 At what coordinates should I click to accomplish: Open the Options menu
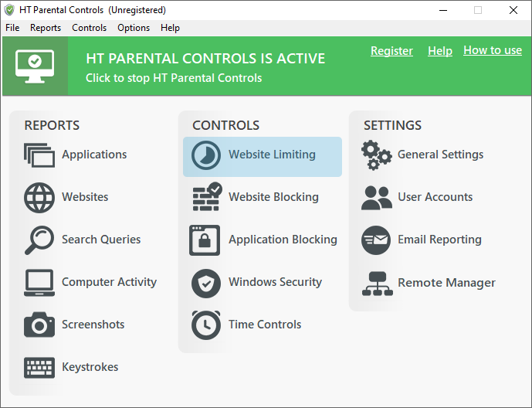tap(134, 28)
